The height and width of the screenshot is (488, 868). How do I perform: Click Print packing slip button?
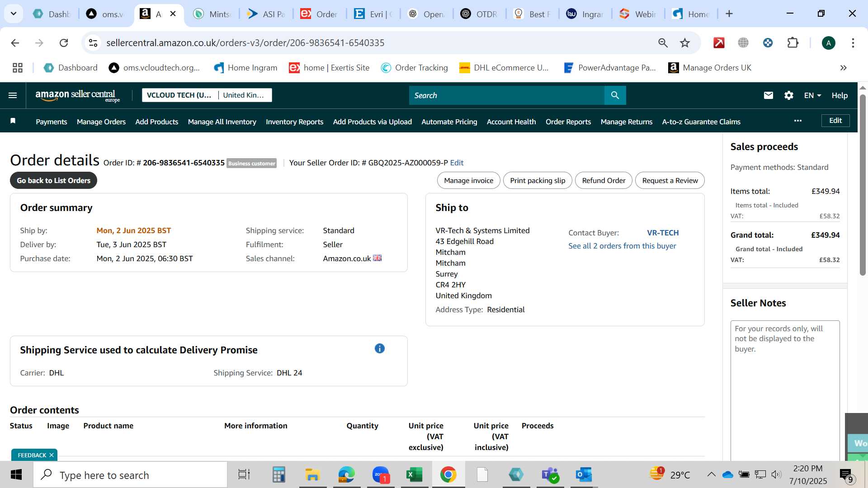click(x=538, y=180)
